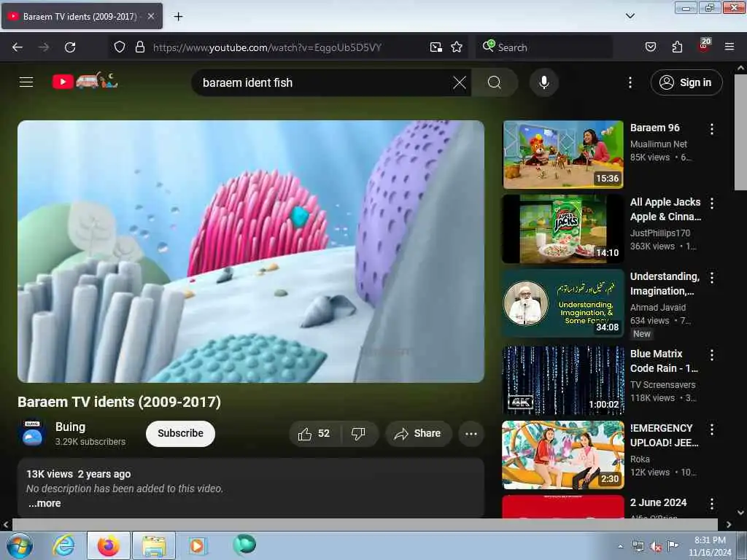This screenshot has width=747, height=560.
Task: Expand description with ...more
Action: pos(44,503)
